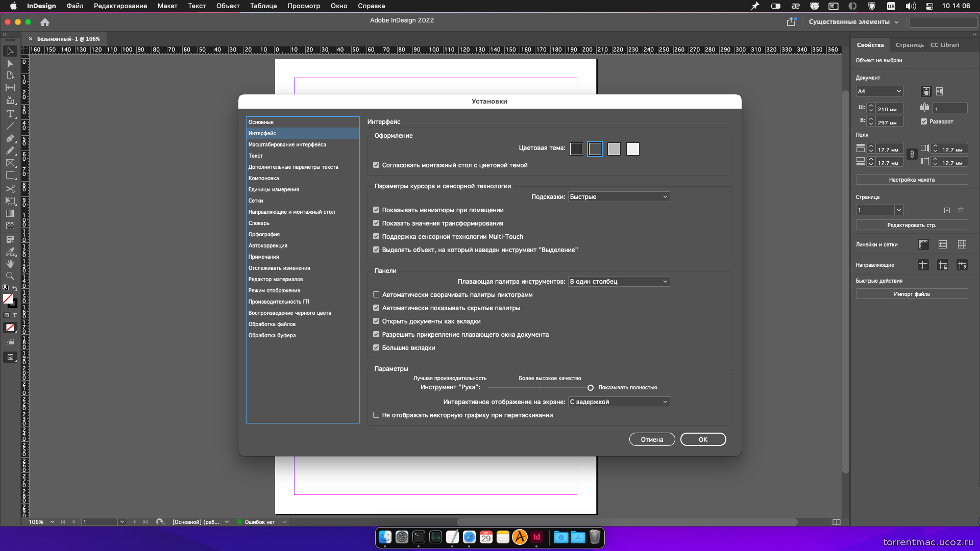Show baseline grid icon in Properties
980x551 pixels.
943,244
